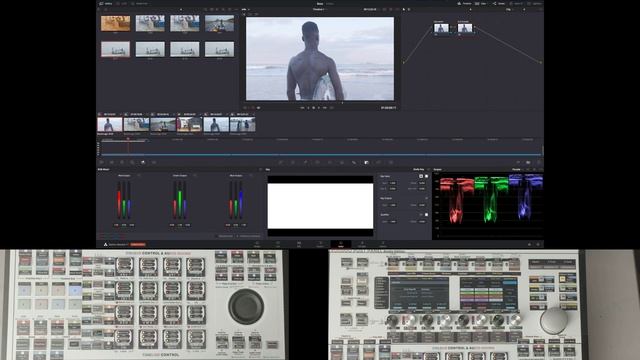The image size is (640, 360).
Task: Open the Blur palette
Action: (x=354, y=162)
